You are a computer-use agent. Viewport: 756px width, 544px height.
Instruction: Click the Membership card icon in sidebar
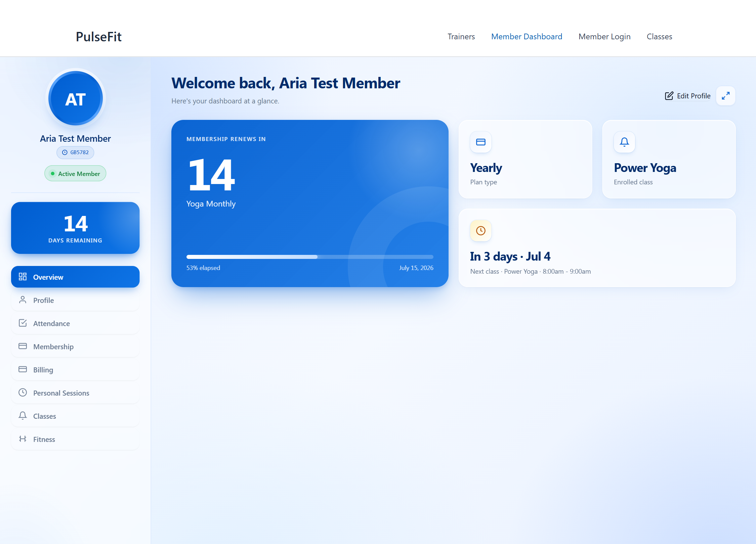pyautogui.click(x=23, y=346)
